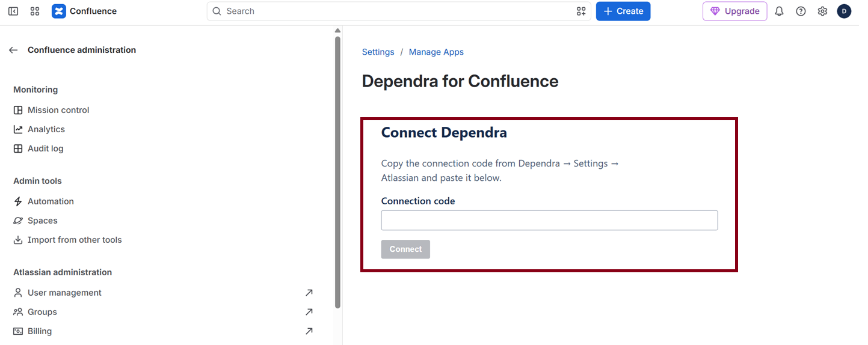
Task: Open Billing link in sidebar
Action: [x=40, y=331]
